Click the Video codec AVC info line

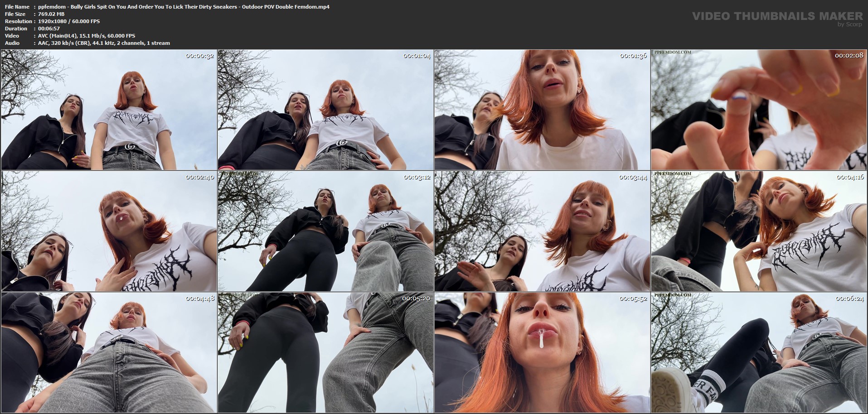[86, 36]
